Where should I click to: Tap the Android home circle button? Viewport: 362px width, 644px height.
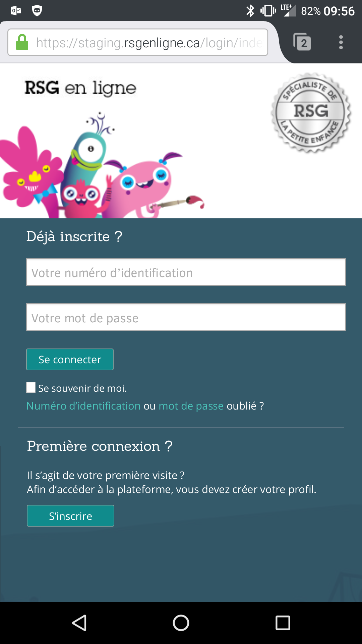[181, 623]
